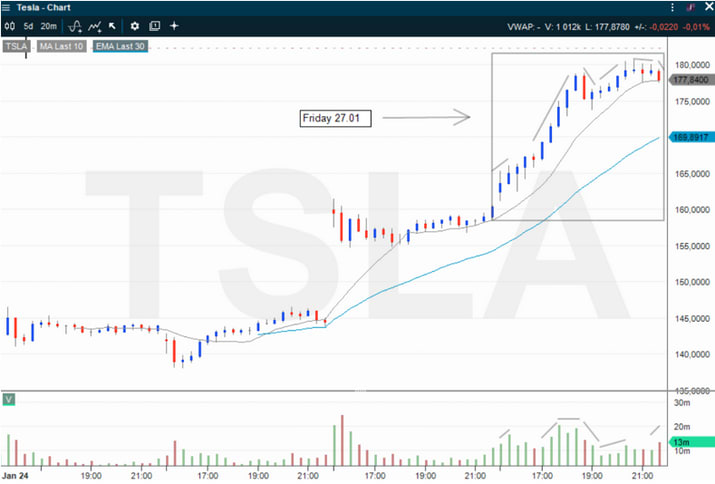Click the 169,8917 EMA value marker
Screen dimensions: 715x484
point(691,137)
